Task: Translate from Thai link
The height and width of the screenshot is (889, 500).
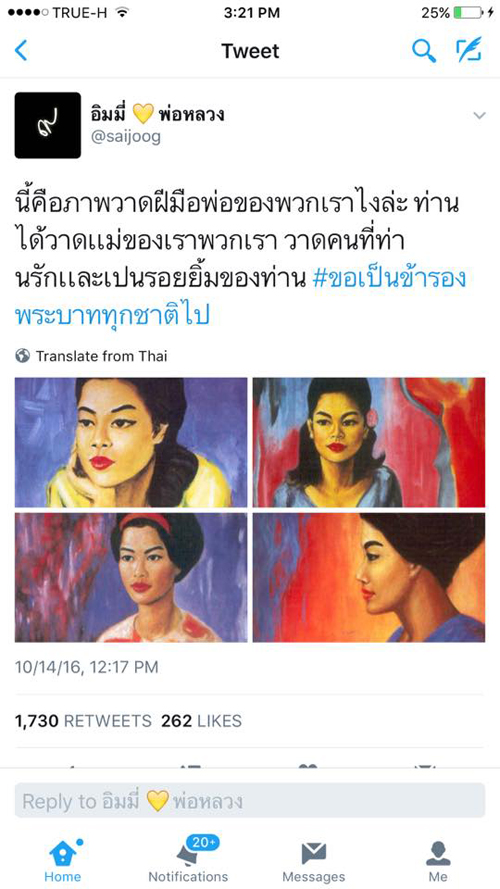Action: click(101, 356)
